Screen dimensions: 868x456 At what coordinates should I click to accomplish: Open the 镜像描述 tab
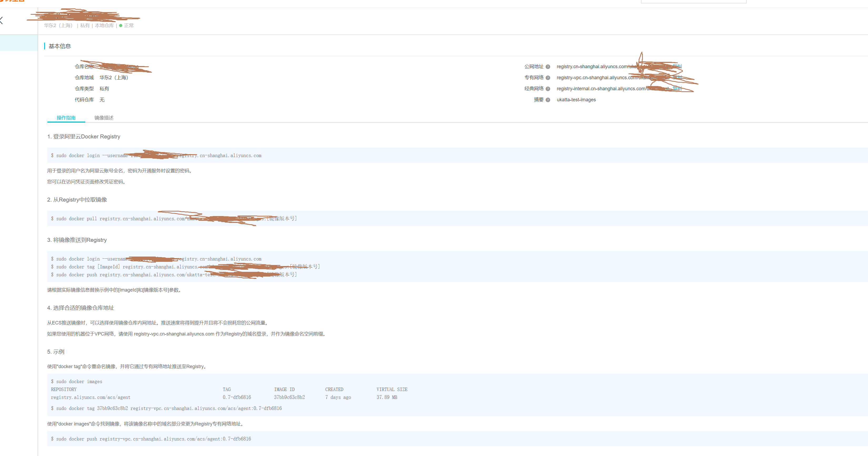tap(104, 118)
